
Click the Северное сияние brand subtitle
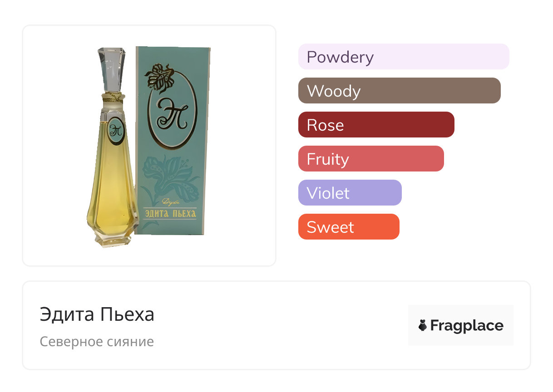[x=97, y=341]
